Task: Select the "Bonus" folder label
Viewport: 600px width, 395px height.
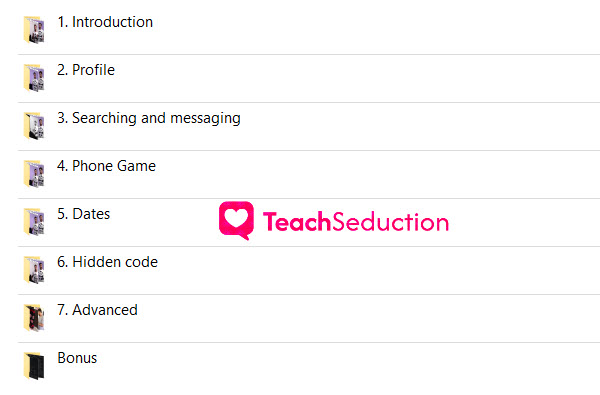Action: tap(77, 358)
